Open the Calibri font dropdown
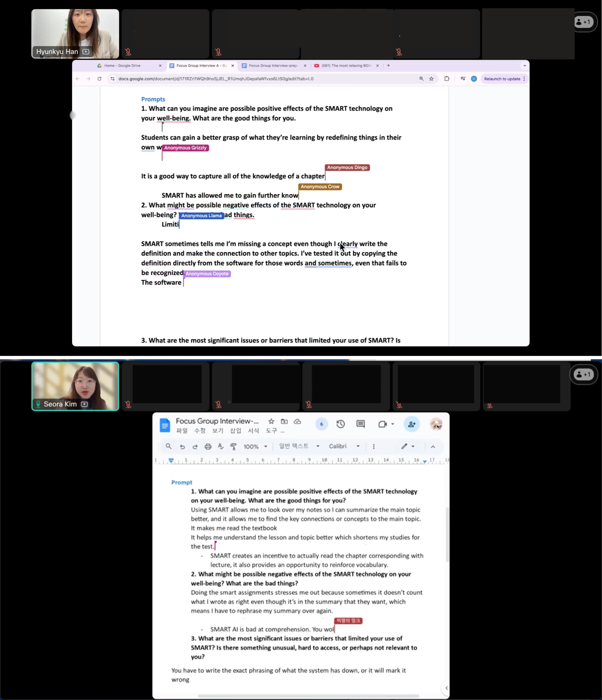Viewport: 602px width, 700px height. tap(344, 446)
